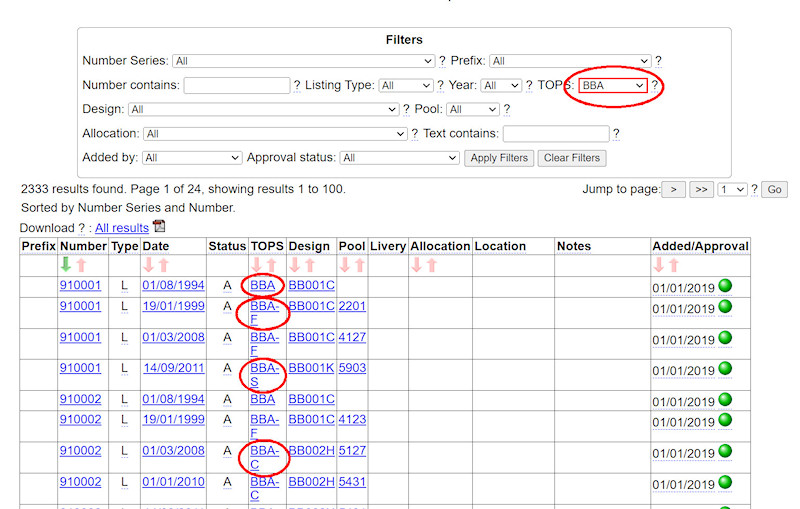Open the TOPS filter dropdown showing BBA
This screenshot has width=800, height=509.
click(613, 86)
